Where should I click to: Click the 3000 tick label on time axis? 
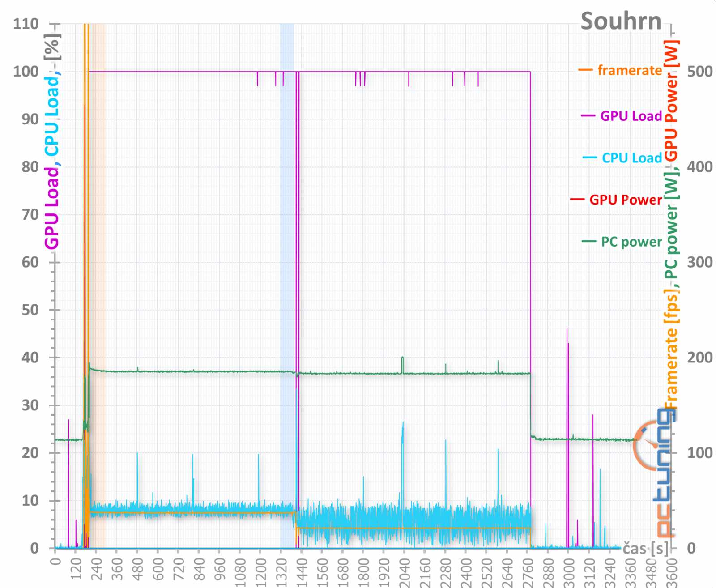click(568, 572)
